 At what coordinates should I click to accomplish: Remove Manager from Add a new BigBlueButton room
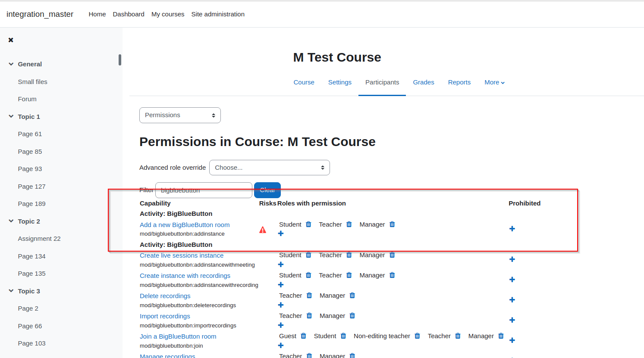point(392,224)
